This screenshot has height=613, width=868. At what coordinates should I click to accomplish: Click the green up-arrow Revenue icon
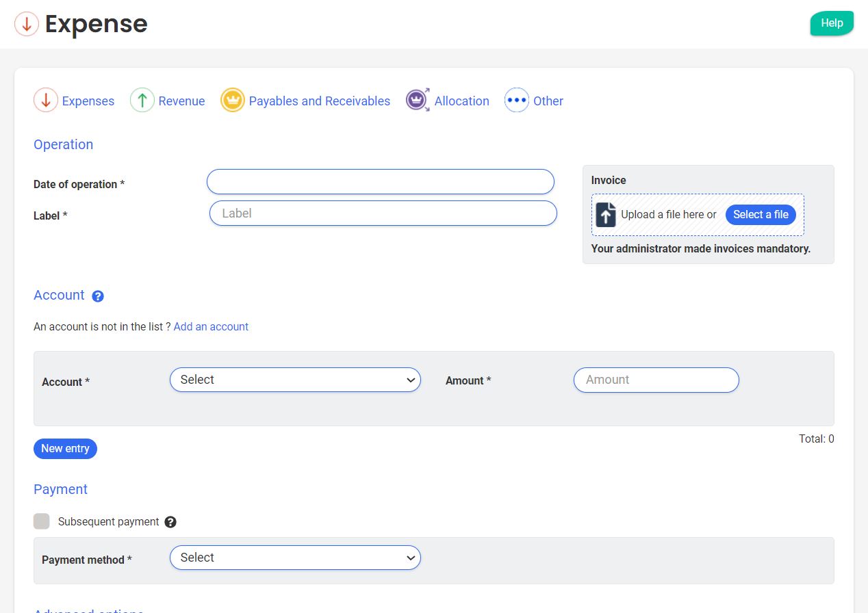[x=142, y=101]
